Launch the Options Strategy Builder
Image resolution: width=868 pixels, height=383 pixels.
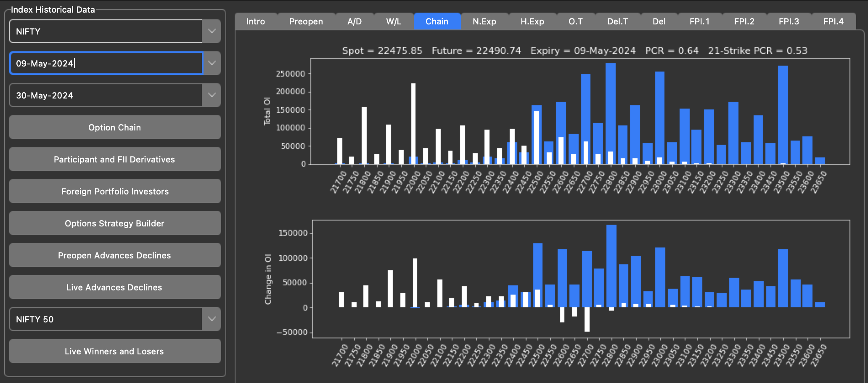click(x=115, y=223)
